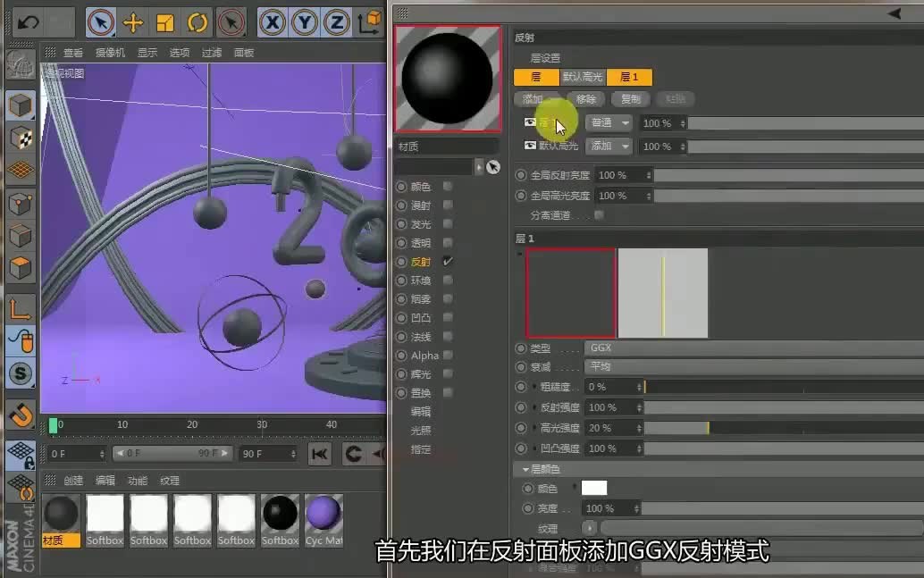The image size is (924, 578).
Task: Expand the 粗糙度 parameter triangle
Action: pos(534,387)
